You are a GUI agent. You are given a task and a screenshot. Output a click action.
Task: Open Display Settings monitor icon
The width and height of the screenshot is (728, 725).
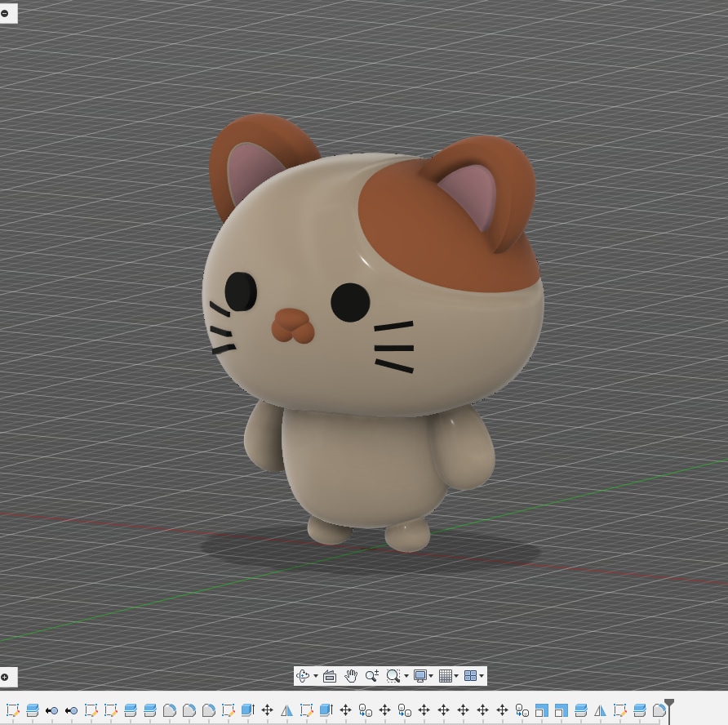tap(420, 676)
